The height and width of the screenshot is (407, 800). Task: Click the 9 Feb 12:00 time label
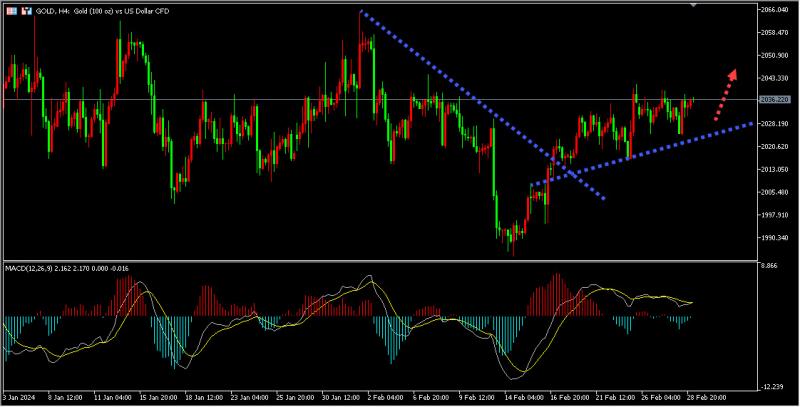477,397
